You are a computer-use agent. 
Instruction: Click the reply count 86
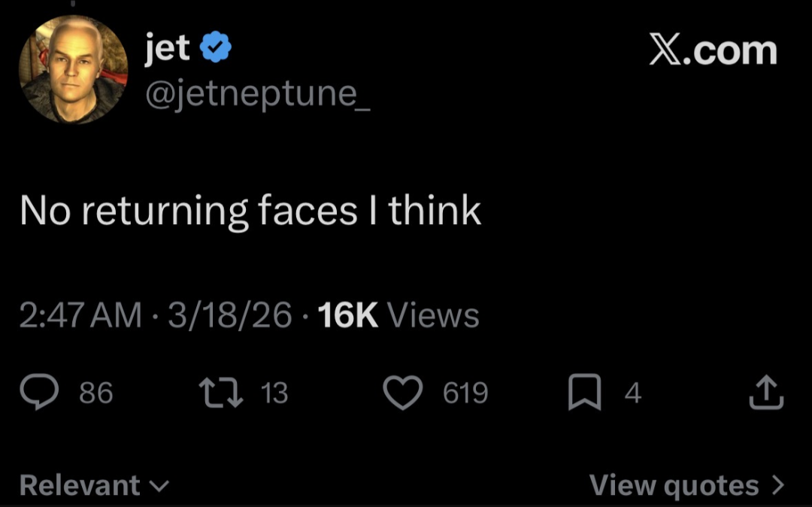pyautogui.click(x=96, y=393)
